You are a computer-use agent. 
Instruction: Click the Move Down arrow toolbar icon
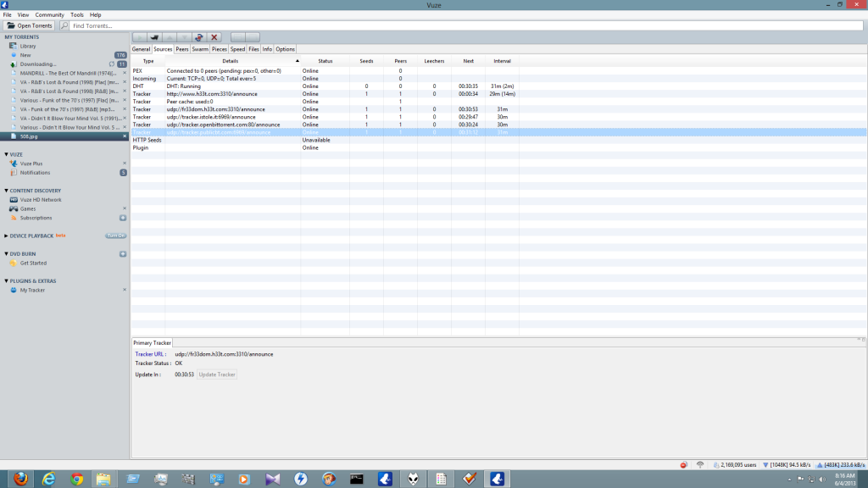click(x=184, y=37)
